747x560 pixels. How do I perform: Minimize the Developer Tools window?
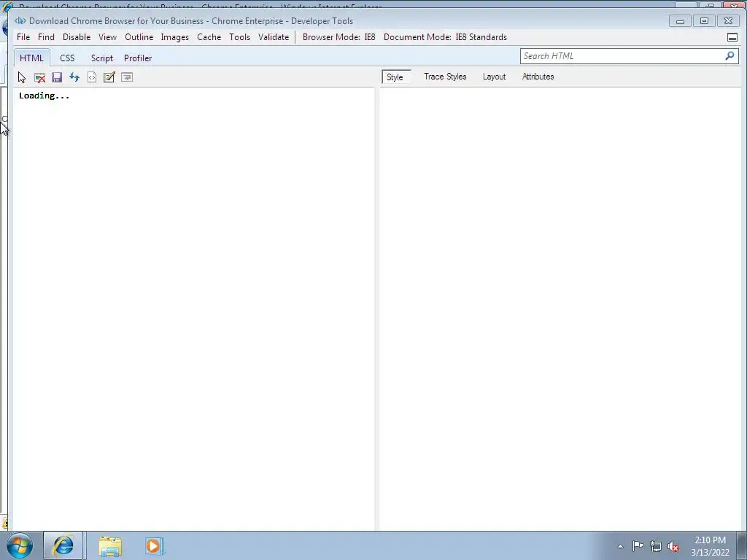(680, 21)
